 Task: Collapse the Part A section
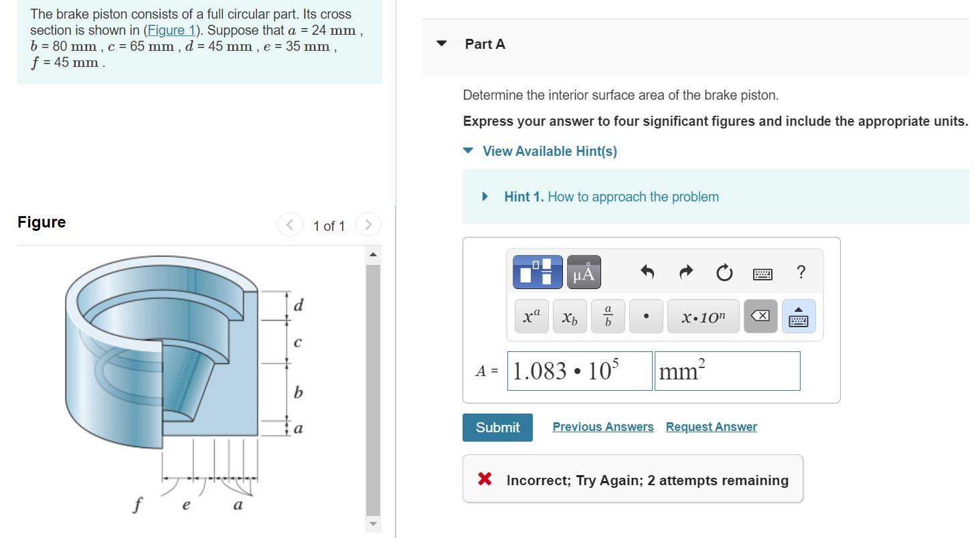[x=440, y=43]
